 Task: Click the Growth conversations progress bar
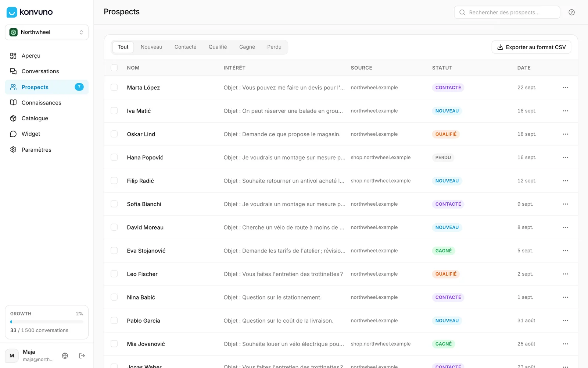tap(47, 322)
